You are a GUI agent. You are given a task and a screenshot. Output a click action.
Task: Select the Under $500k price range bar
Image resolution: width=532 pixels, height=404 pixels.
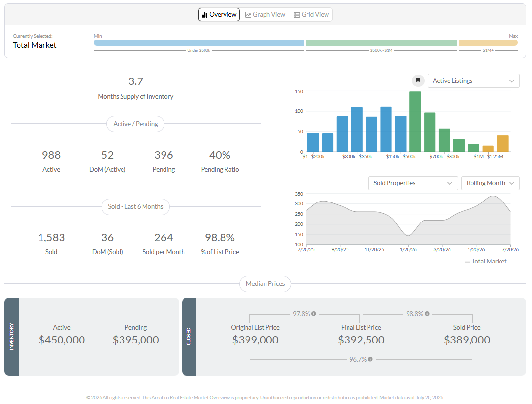click(199, 43)
